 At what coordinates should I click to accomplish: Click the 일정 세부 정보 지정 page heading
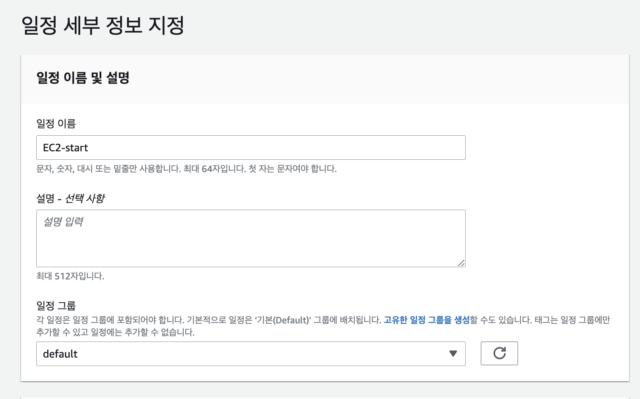(x=103, y=25)
